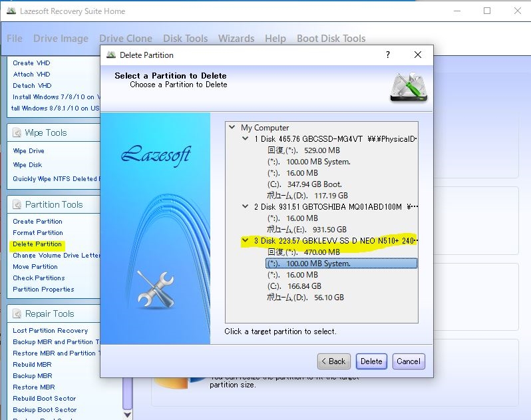Close the Delete Partition dialog
531x420 pixels.
[418, 55]
